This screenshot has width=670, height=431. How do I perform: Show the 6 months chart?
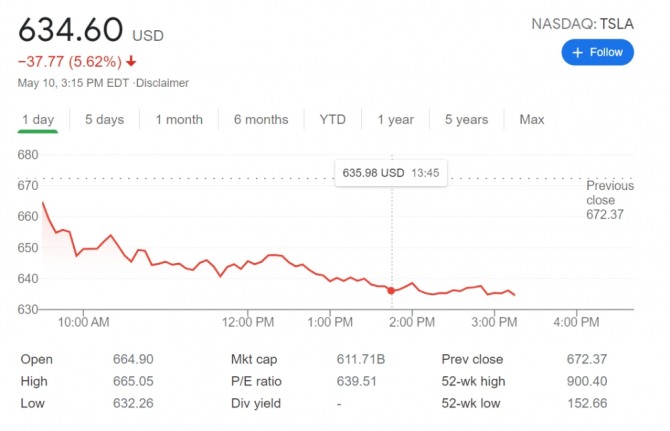pos(261,120)
